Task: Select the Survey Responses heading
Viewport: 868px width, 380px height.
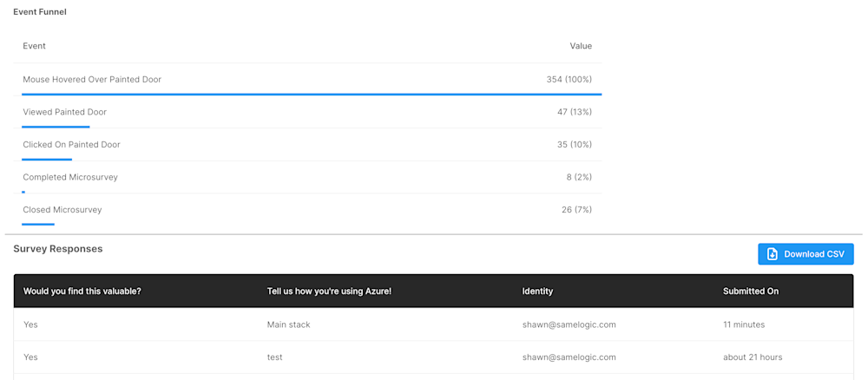Action: pyautogui.click(x=58, y=249)
